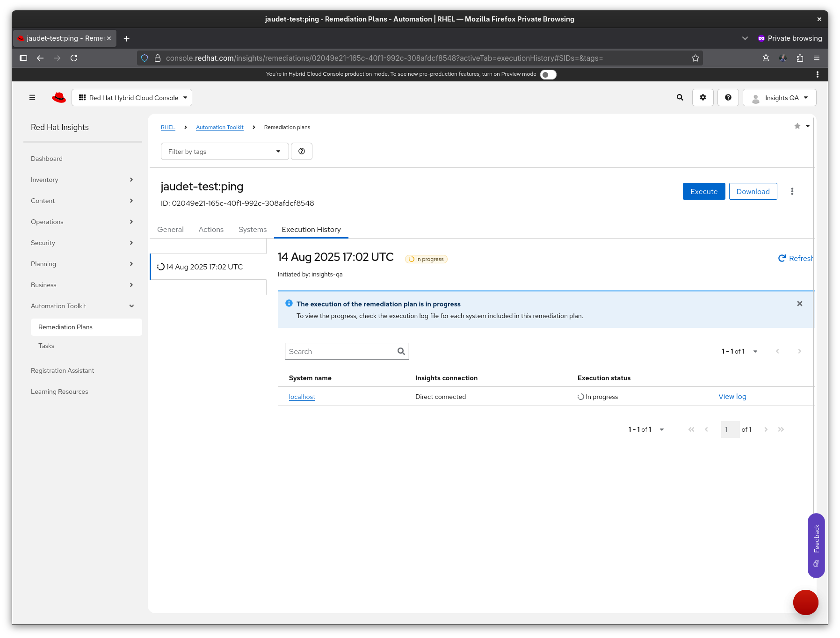The width and height of the screenshot is (840, 638).
Task: Open the Firefox extensions icon
Action: pos(800,58)
